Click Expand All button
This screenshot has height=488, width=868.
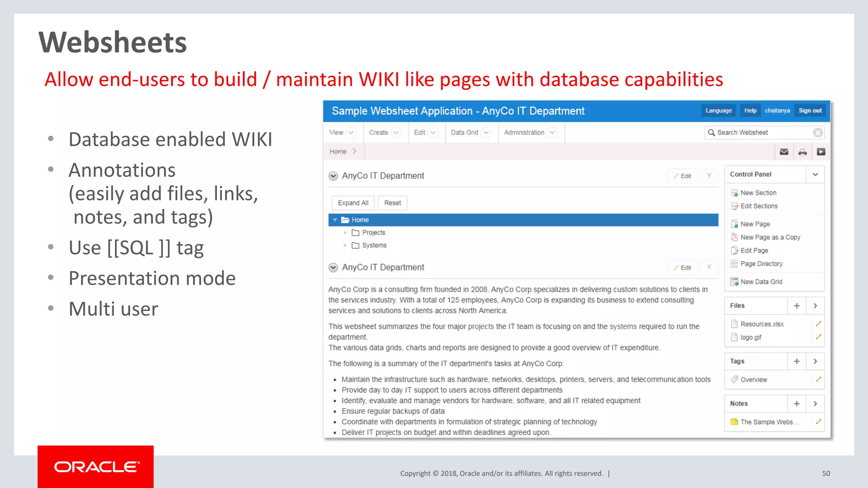353,203
